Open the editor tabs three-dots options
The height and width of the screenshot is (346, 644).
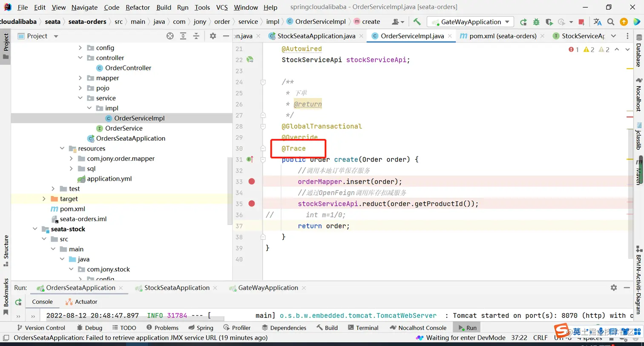pos(627,36)
